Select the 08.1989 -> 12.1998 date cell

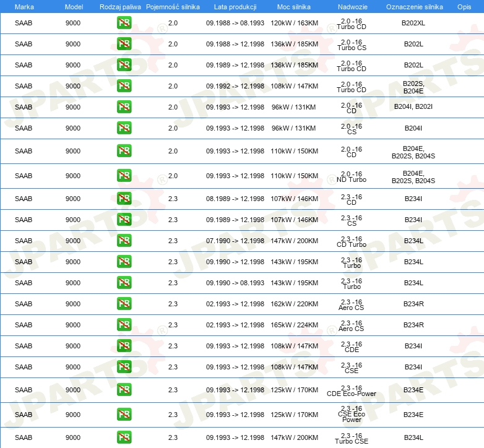[x=235, y=199]
